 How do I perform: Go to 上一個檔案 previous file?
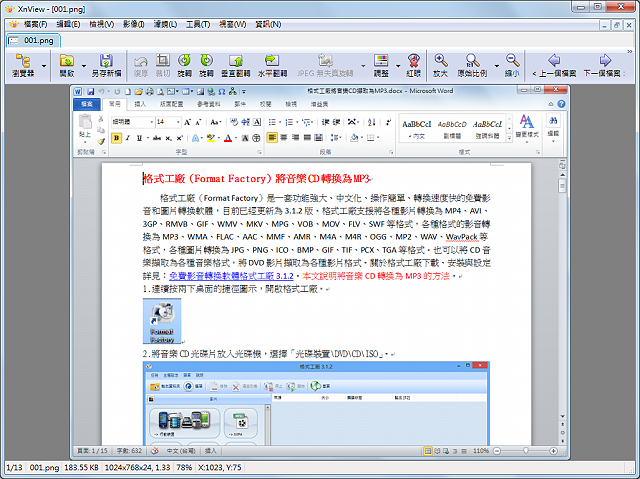click(553, 65)
